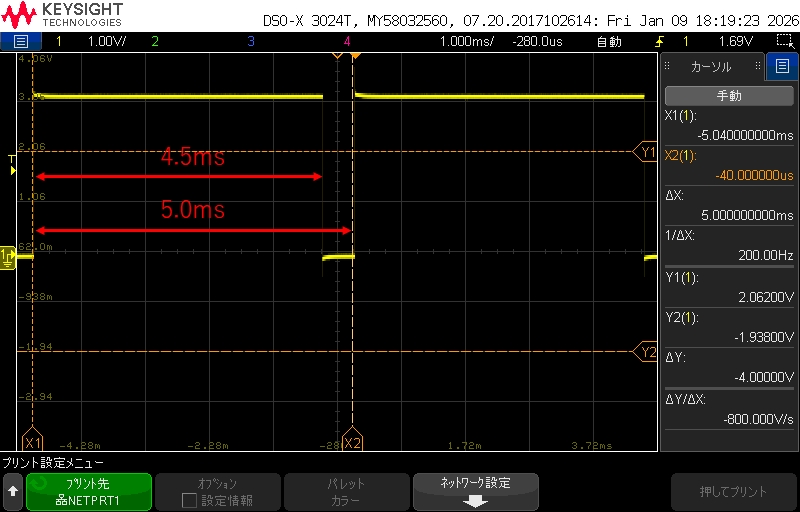Screen dimensions: 800x512
Task: Open the sidebar list icon beside カーソル
Action: [781, 67]
